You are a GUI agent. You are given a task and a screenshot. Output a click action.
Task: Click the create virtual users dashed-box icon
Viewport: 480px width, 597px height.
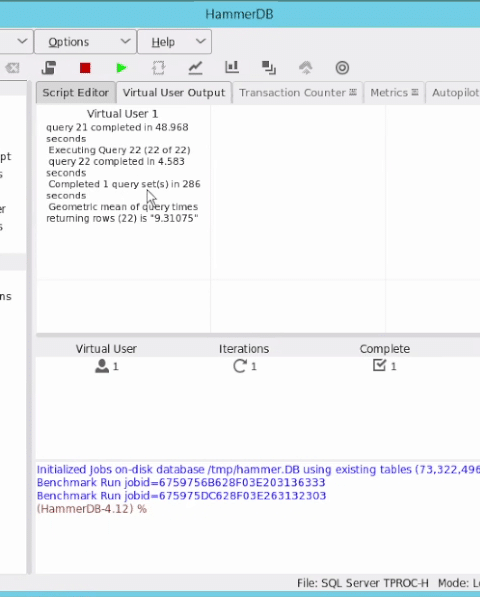(x=158, y=68)
